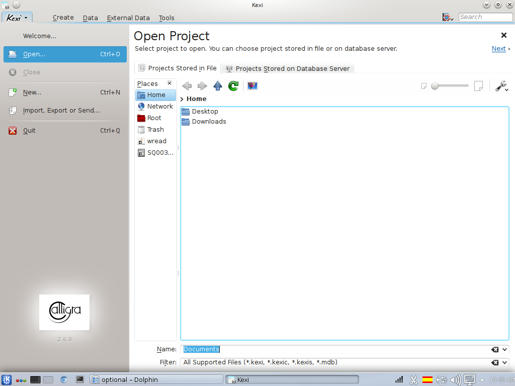
Task: Open the KDE application launcher
Action: [6, 380]
